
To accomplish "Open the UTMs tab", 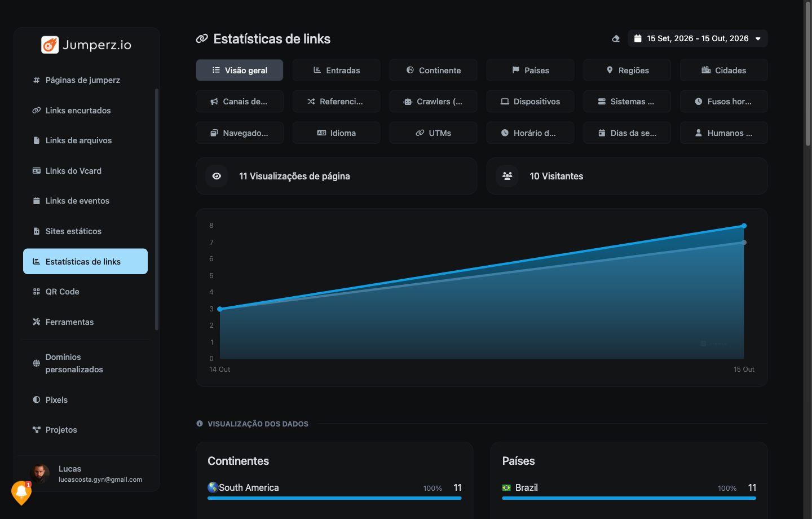I will pyautogui.click(x=433, y=133).
